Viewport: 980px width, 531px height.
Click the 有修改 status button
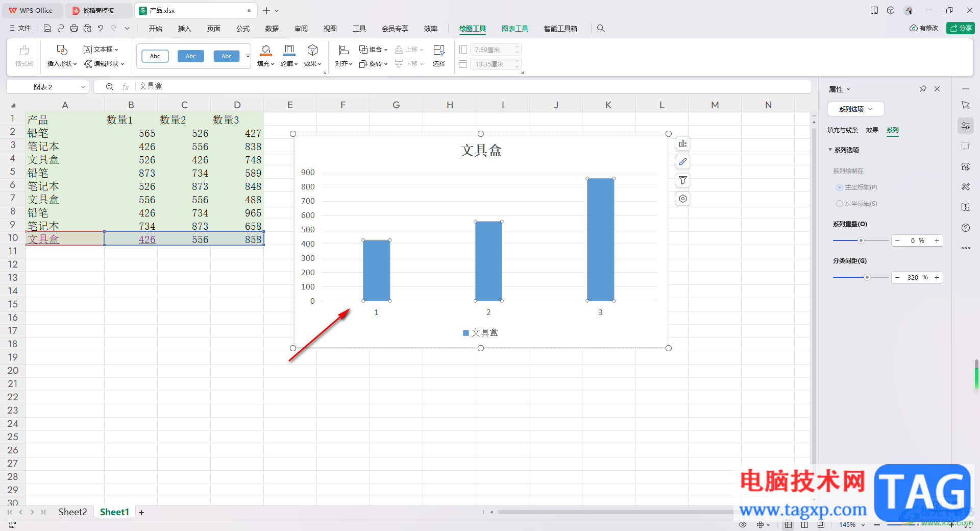tap(924, 28)
